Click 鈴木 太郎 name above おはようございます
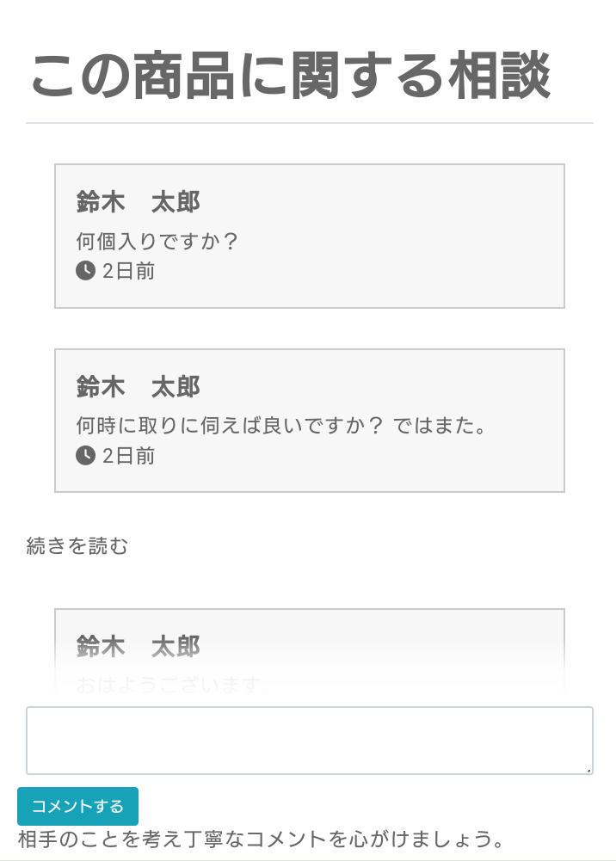 pos(138,647)
